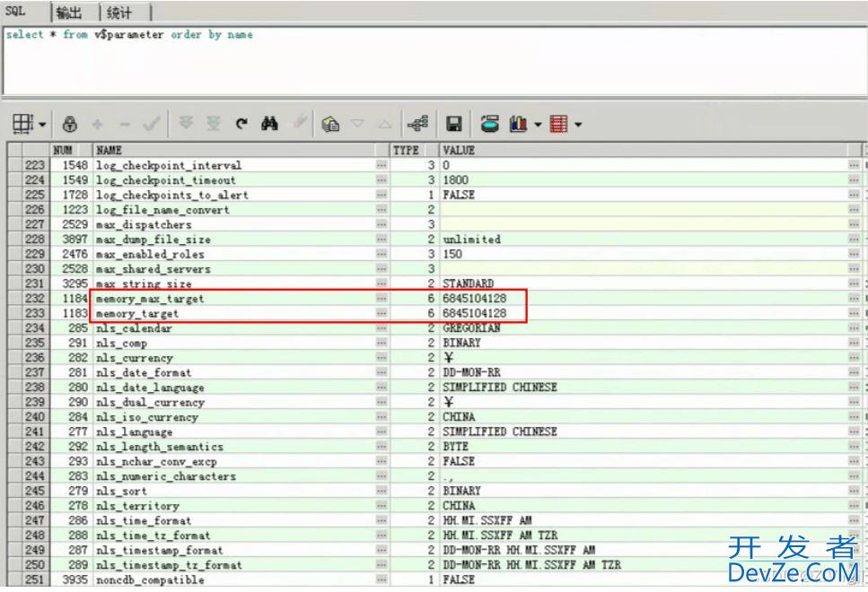Image resolution: width=868 pixels, height=592 pixels.
Task: Click the teal database export icon
Action: point(489,124)
